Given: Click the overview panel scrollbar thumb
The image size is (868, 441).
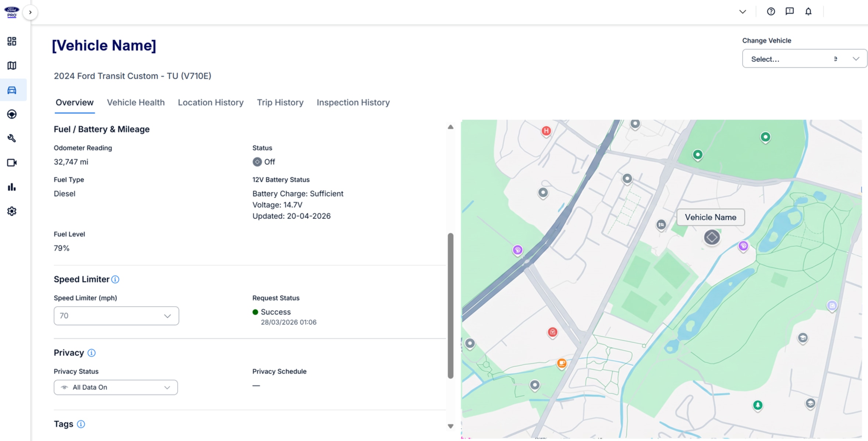Looking at the screenshot, I should [x=451, y=306].
